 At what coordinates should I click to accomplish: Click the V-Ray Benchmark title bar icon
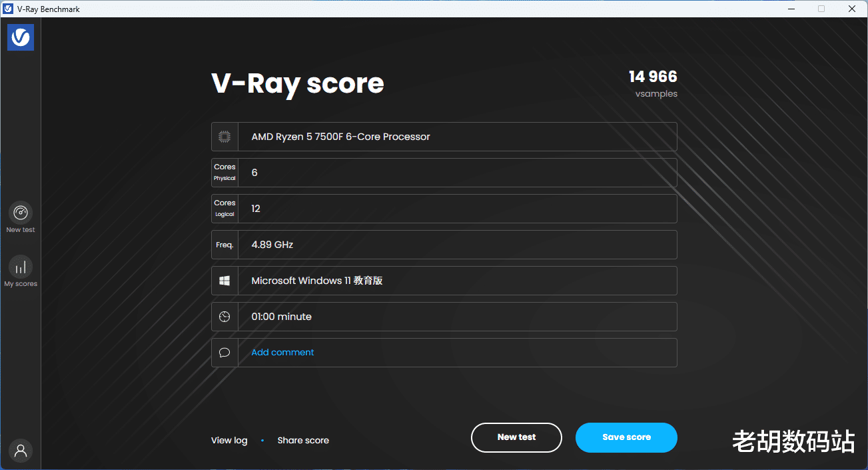8,9
